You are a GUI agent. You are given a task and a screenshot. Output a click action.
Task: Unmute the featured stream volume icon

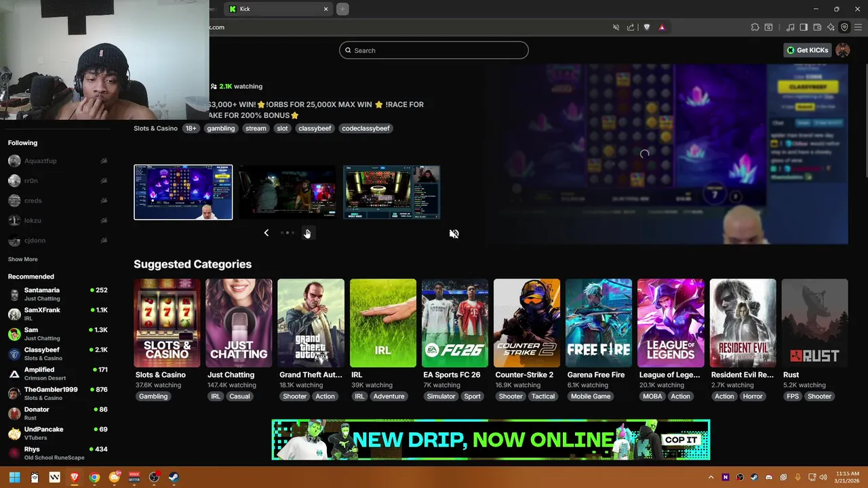[454, 234]
